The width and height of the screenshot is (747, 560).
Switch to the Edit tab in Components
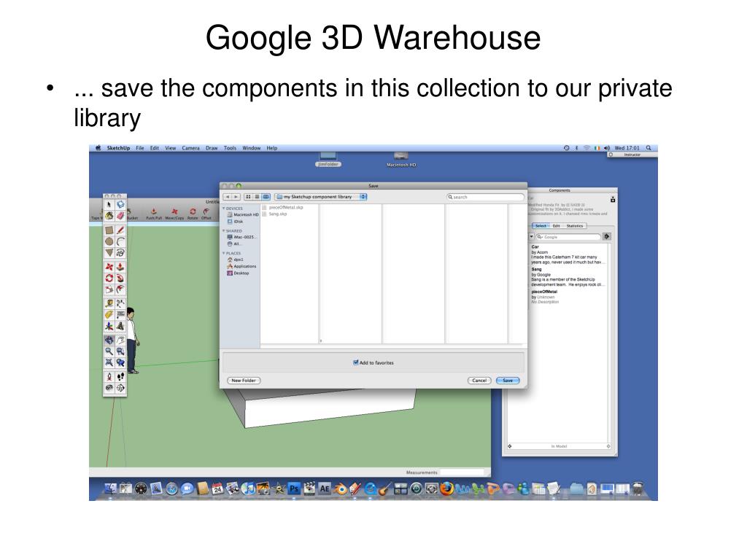tap(556, 226)
